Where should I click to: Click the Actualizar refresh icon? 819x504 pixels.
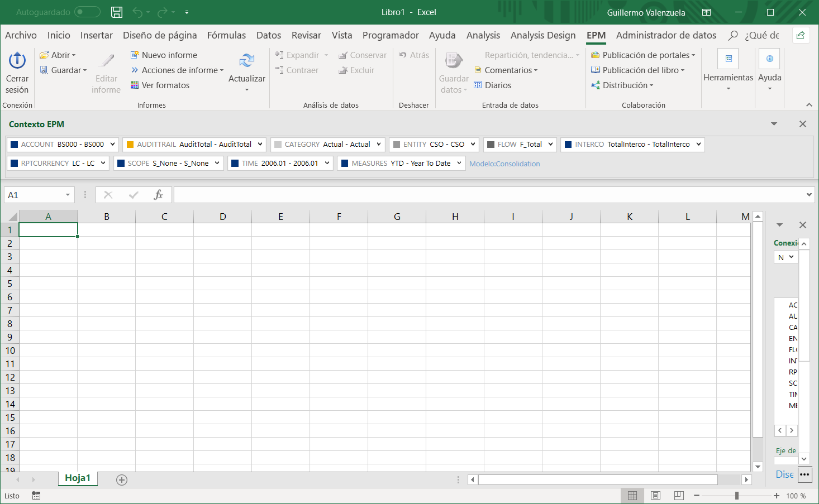(x=246, y=60)
